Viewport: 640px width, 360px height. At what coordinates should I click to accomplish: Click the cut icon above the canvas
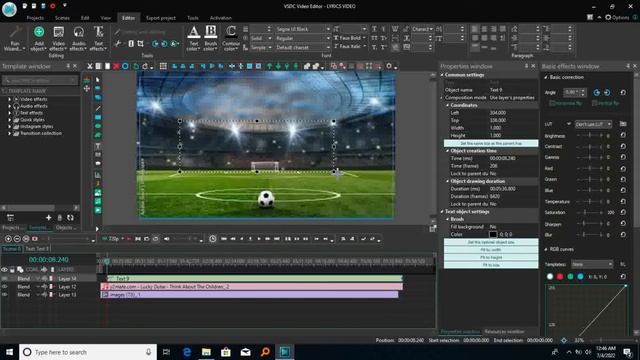(x=90, y=66)
